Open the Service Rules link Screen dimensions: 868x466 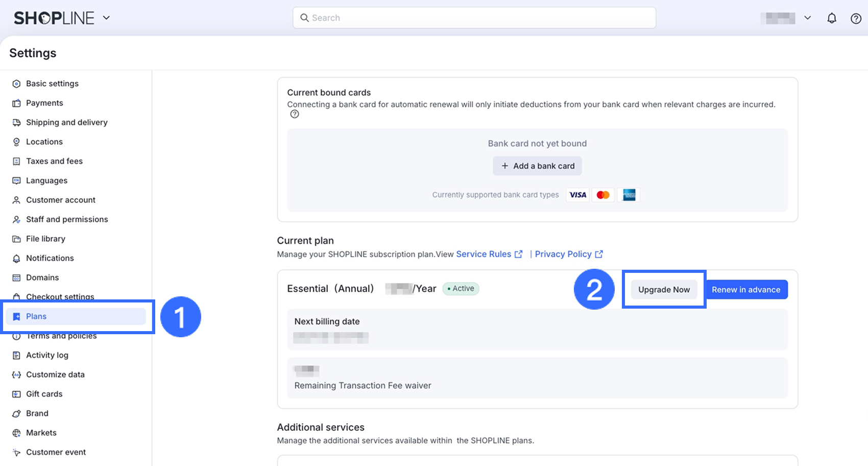point(484,254)
